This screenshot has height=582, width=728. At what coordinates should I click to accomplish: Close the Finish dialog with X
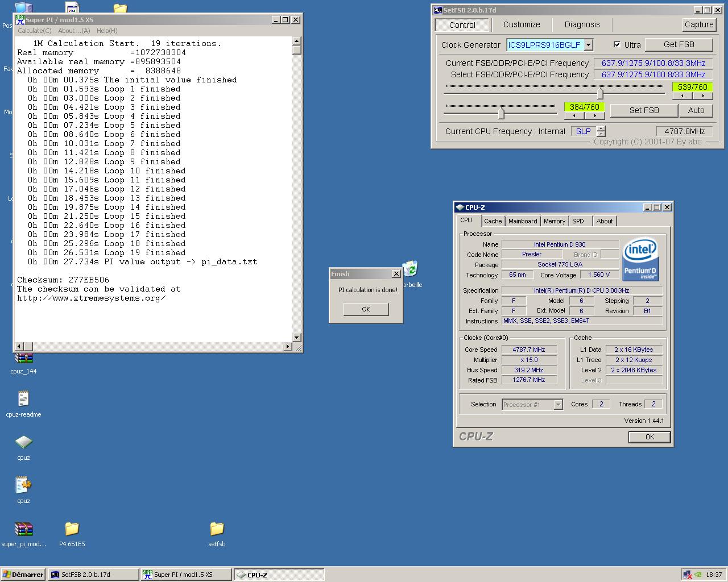[396, 274]
